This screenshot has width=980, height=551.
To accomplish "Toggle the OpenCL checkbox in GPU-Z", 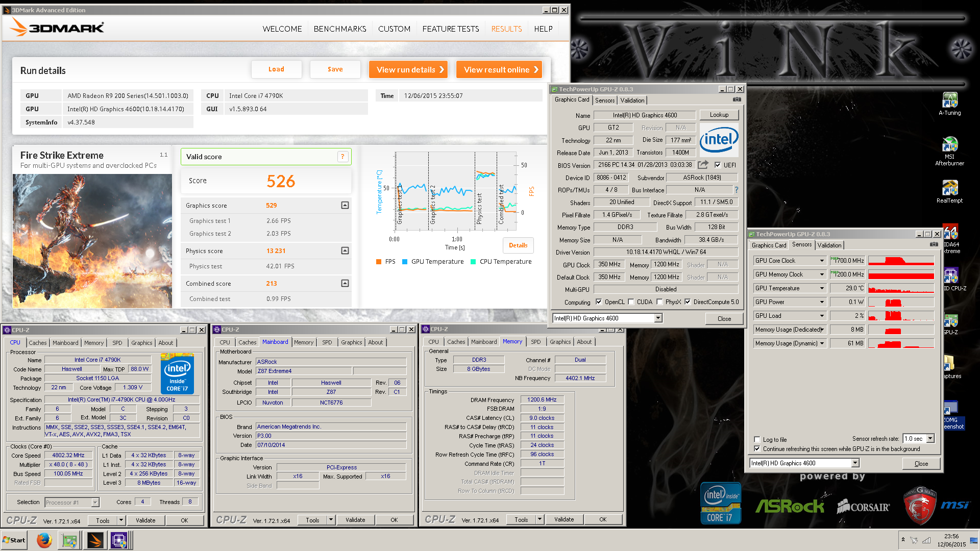I will [x=599, y=302].
